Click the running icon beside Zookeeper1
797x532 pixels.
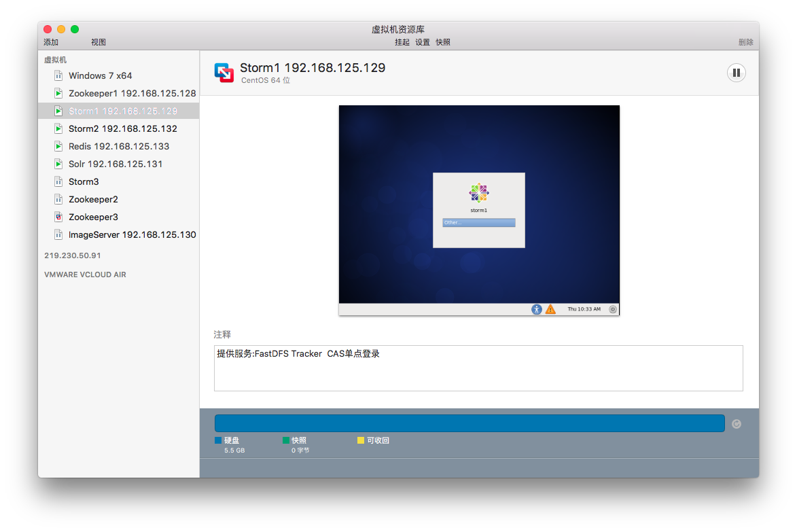[58, 93]
